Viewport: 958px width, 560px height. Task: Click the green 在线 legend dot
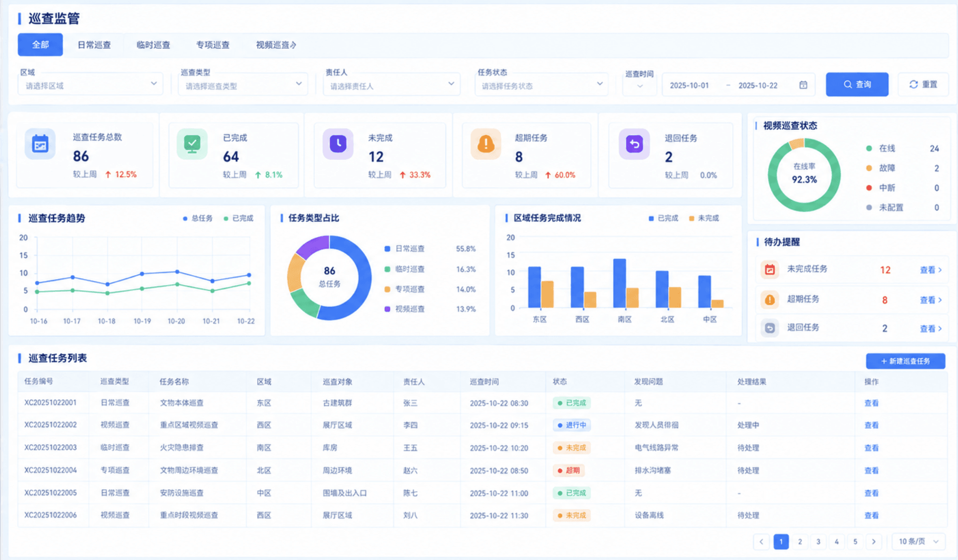[x=869, y=148]
